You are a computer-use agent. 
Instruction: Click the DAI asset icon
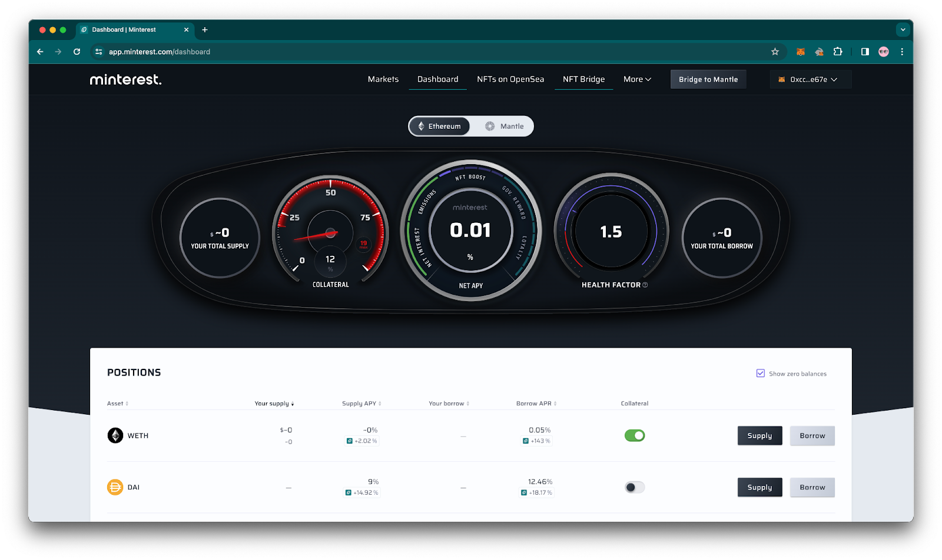click(x=115, y=487)
